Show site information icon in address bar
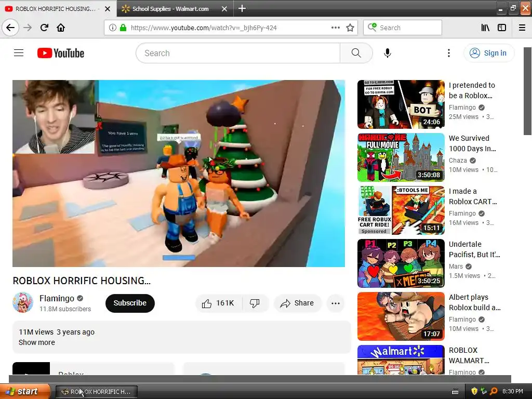 112,28
